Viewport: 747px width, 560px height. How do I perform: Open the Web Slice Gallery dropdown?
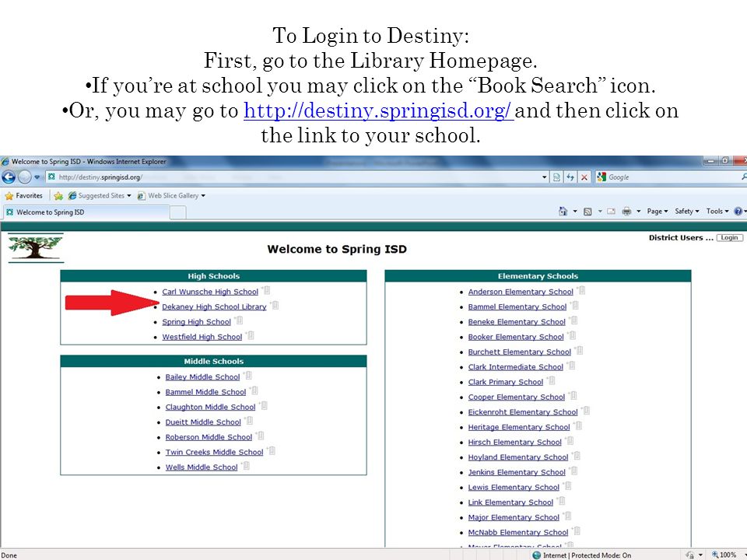pyautogui.click(x=171, y=196)
